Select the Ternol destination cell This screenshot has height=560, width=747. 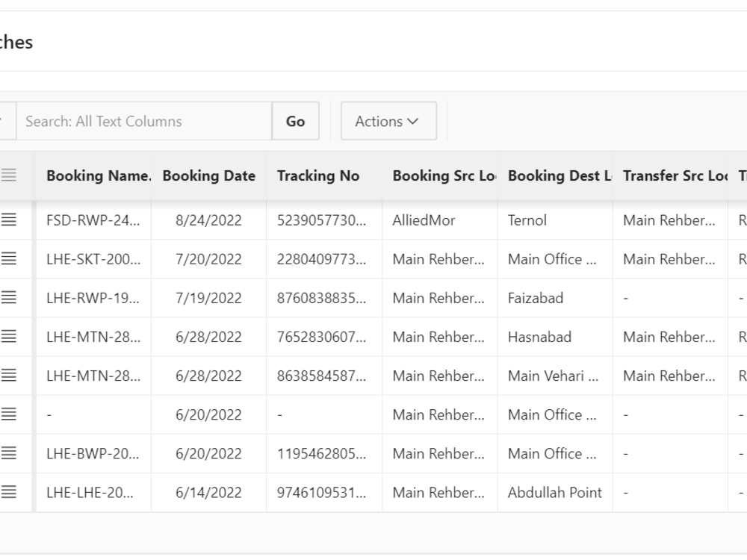[x=554, y=220]
